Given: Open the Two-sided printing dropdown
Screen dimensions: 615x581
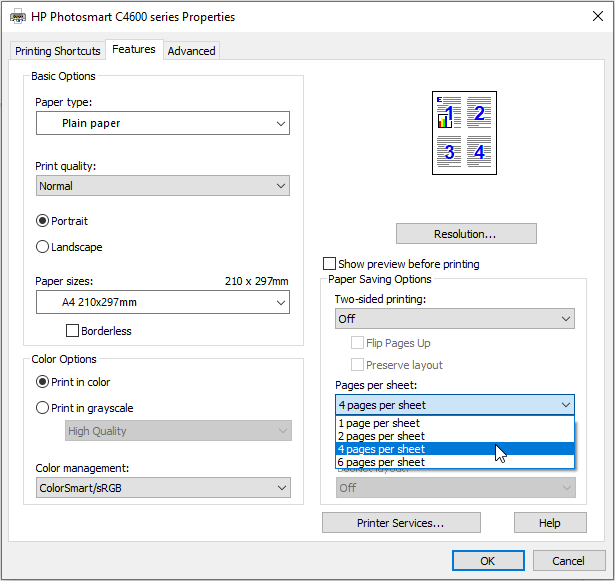Looking at the screenshot, I should coord(454,319).
